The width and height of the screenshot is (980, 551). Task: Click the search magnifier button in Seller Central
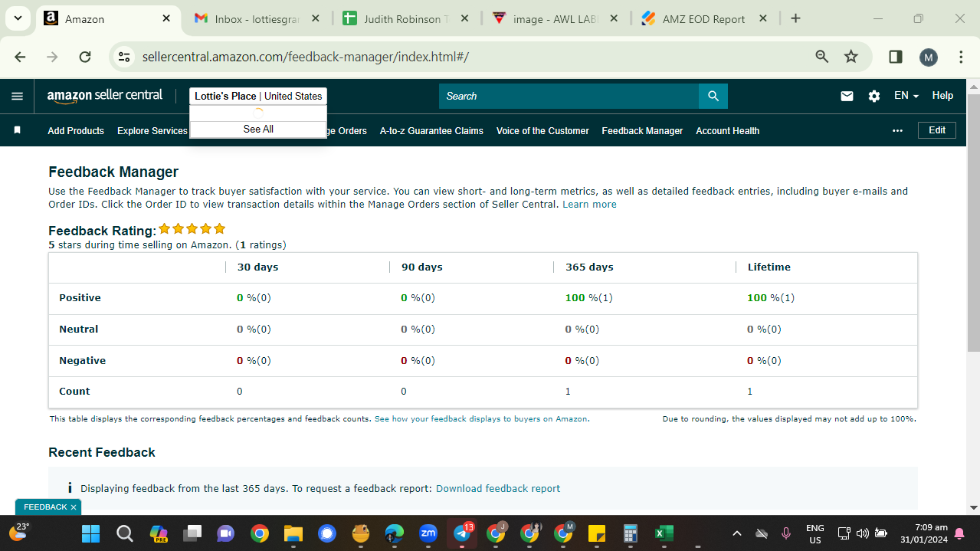[x=713, y=96]
